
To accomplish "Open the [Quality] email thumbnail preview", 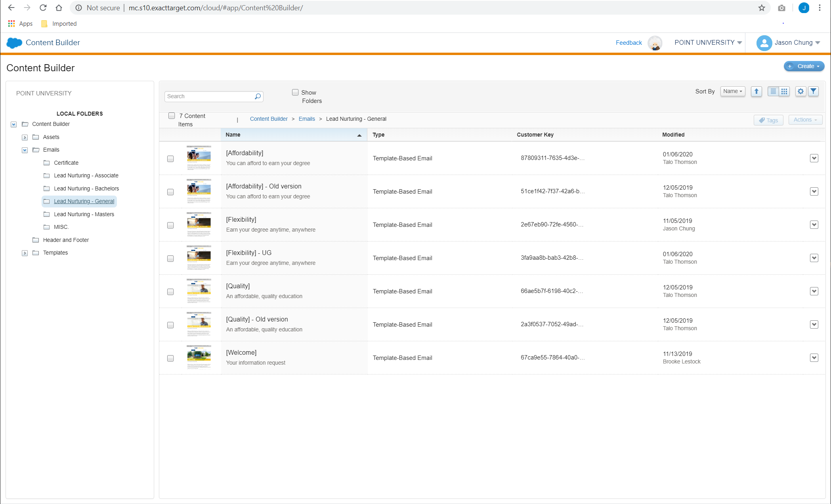I will point(199,291).
